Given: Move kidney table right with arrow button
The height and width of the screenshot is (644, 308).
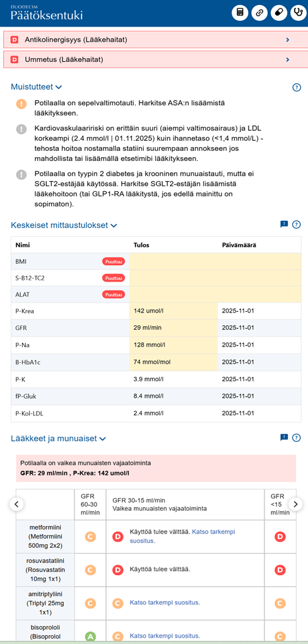Looking at the screenshot, I should pos(295,504).
